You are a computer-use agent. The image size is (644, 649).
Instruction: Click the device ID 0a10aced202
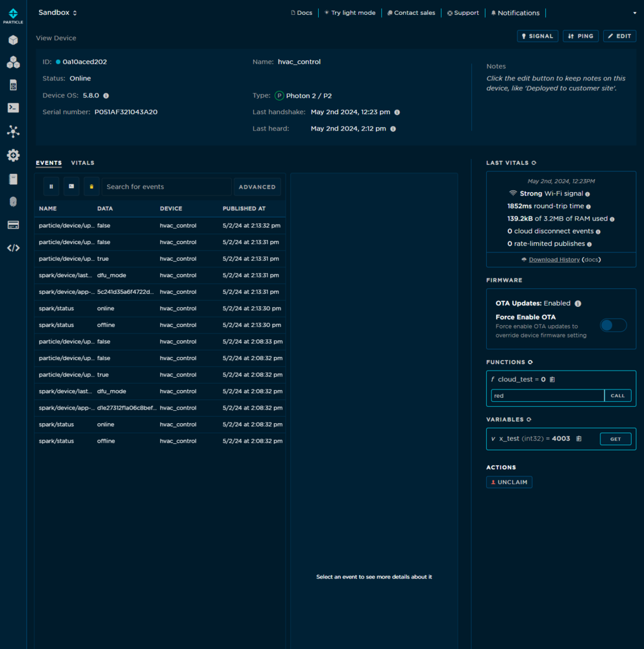tap(84, 62)
